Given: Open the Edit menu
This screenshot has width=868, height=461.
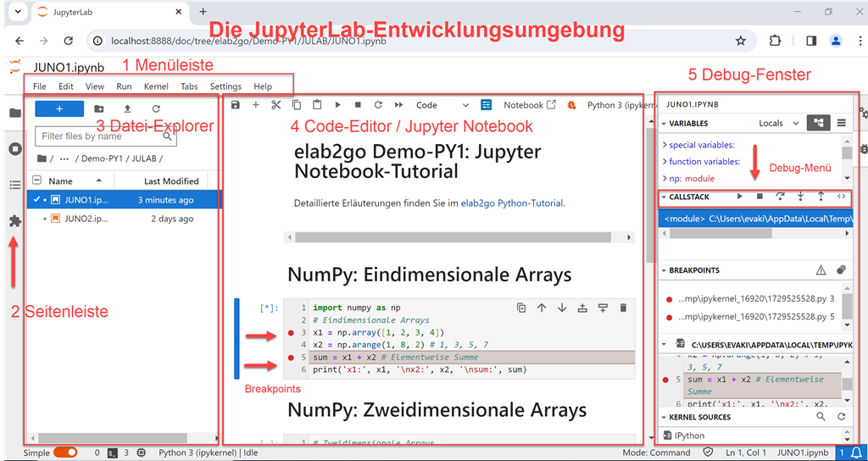Looking at the screenshot, I should pos(66,86).
